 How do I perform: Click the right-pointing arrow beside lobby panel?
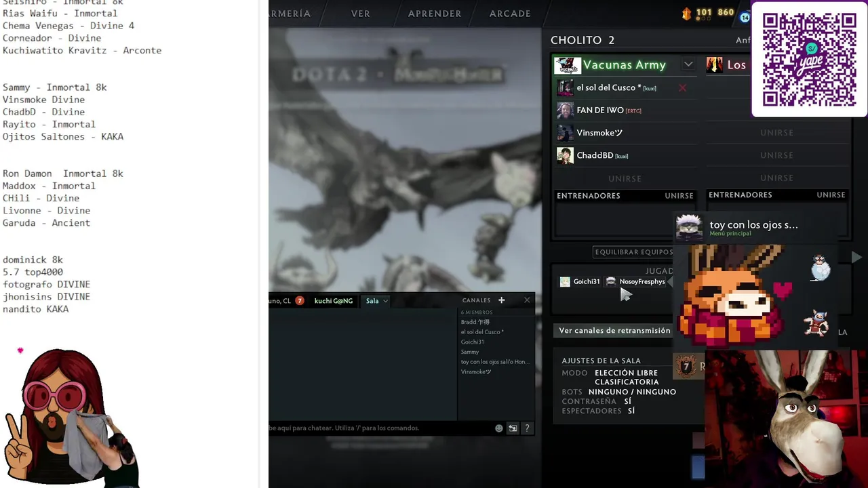coord(856,257)
